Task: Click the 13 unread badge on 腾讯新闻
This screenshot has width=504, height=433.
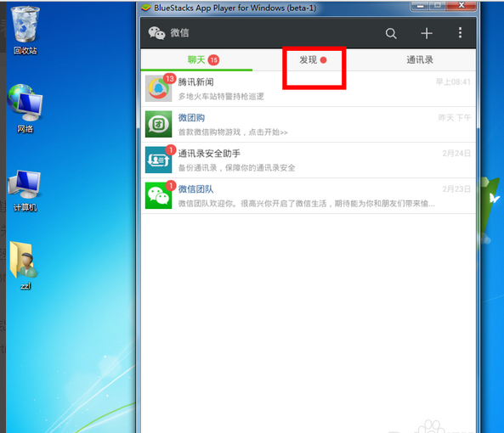Action: pos(170,79)
